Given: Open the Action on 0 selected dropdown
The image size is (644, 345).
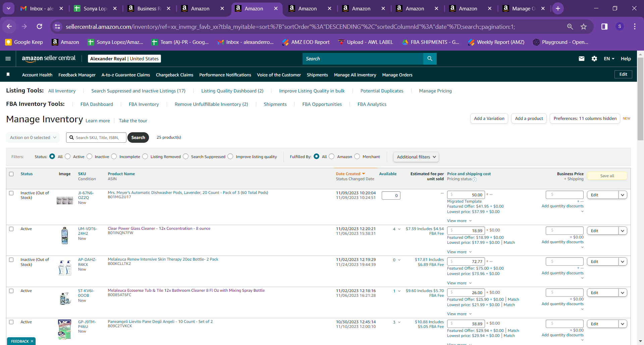Looking at the screenshot, I should [33, 137].
